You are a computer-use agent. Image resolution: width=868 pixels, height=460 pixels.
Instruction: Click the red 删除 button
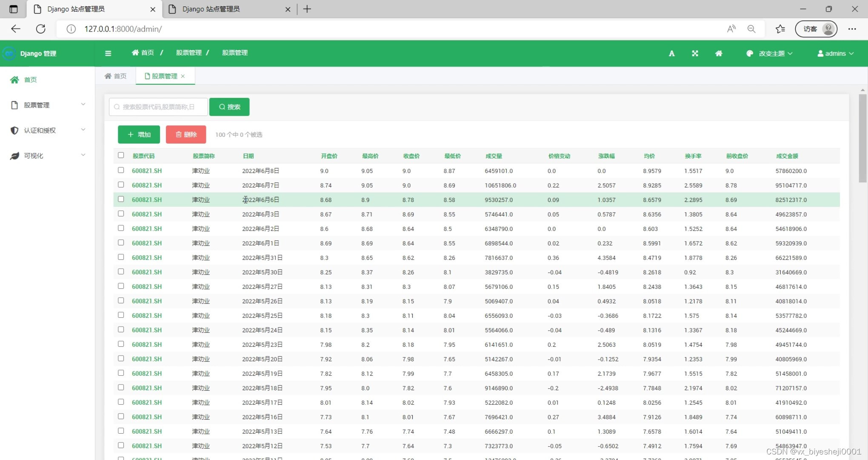point(186,135)
